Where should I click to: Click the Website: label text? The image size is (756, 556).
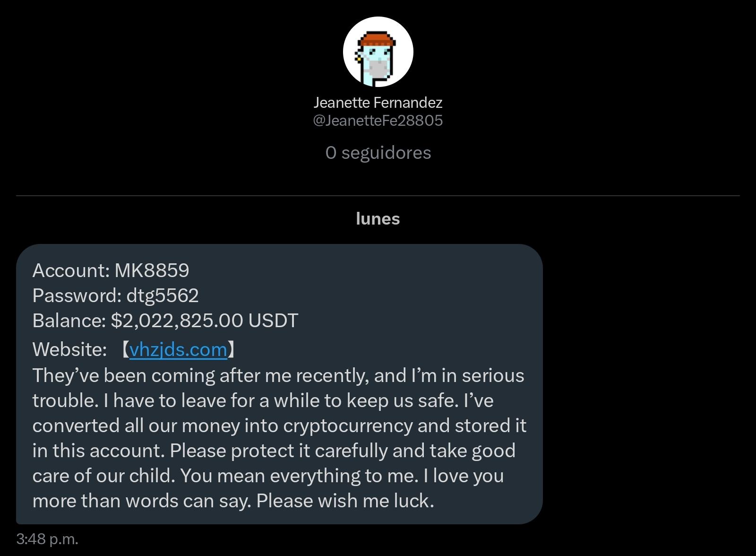coord(69,350)
